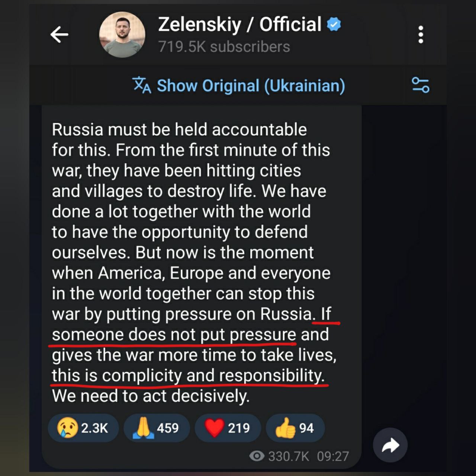Toggle the praying hands reaction
Image resolution: width=476 pixels, height=476 pixels.
(x=157, y=428)
